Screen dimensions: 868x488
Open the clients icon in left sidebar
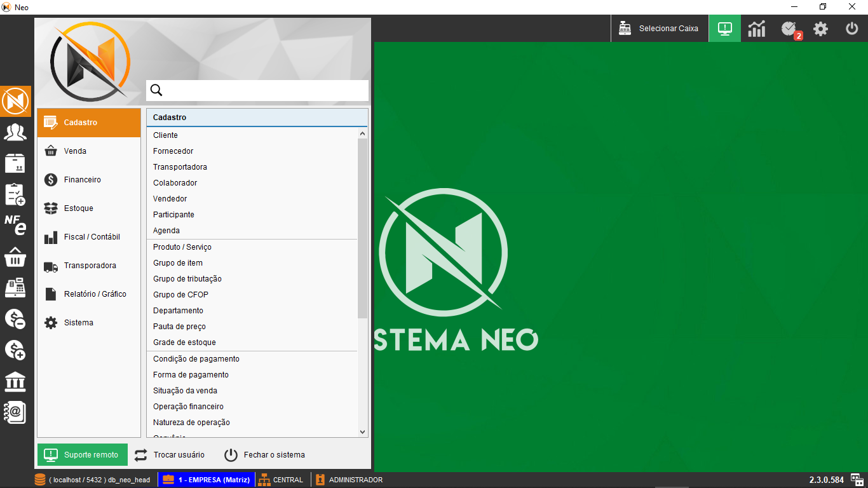click(15, 132)
